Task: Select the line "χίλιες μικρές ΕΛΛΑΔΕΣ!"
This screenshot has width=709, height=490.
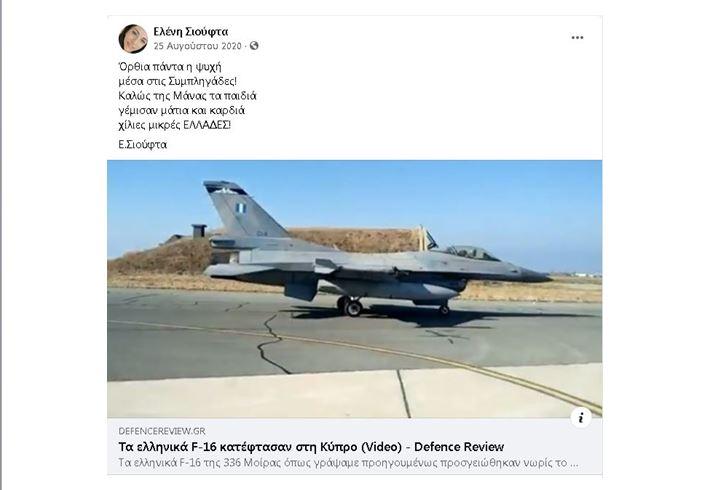Action: click(x=175, y=125)
